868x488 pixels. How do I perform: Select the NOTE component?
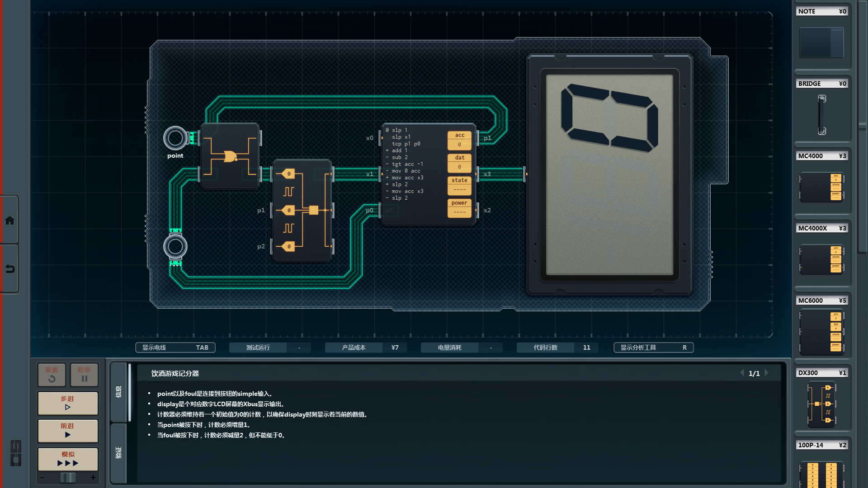[821, 42]
